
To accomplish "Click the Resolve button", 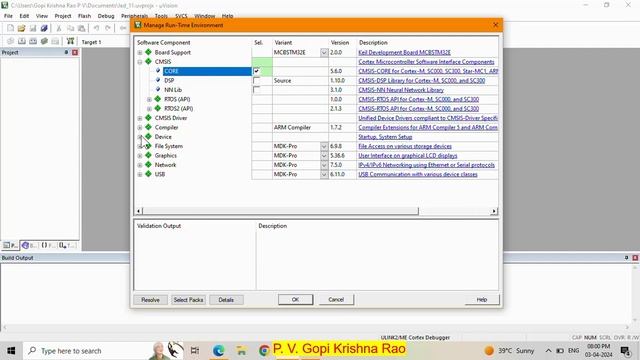I will (150, 300).
